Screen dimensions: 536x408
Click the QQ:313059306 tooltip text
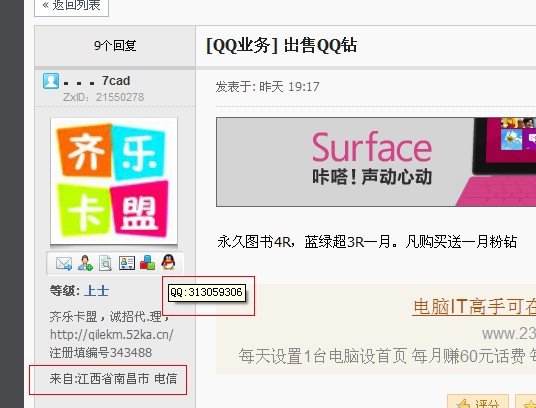pyautogui.click(x=206, y=292)
